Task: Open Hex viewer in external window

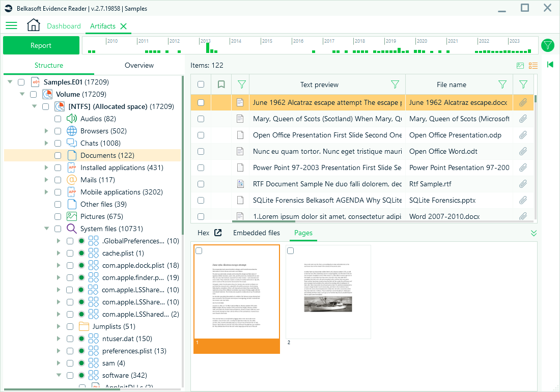Action: coord(218,233)
